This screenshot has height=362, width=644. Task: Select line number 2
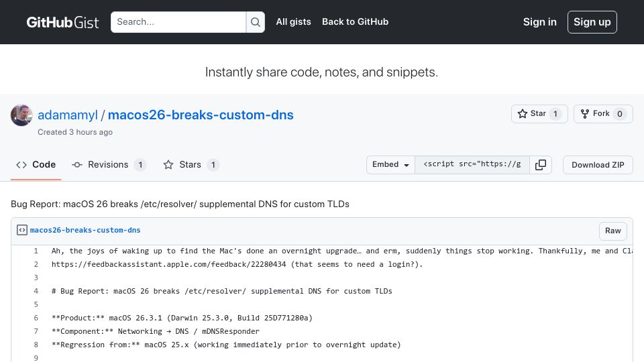pos(36,264)
